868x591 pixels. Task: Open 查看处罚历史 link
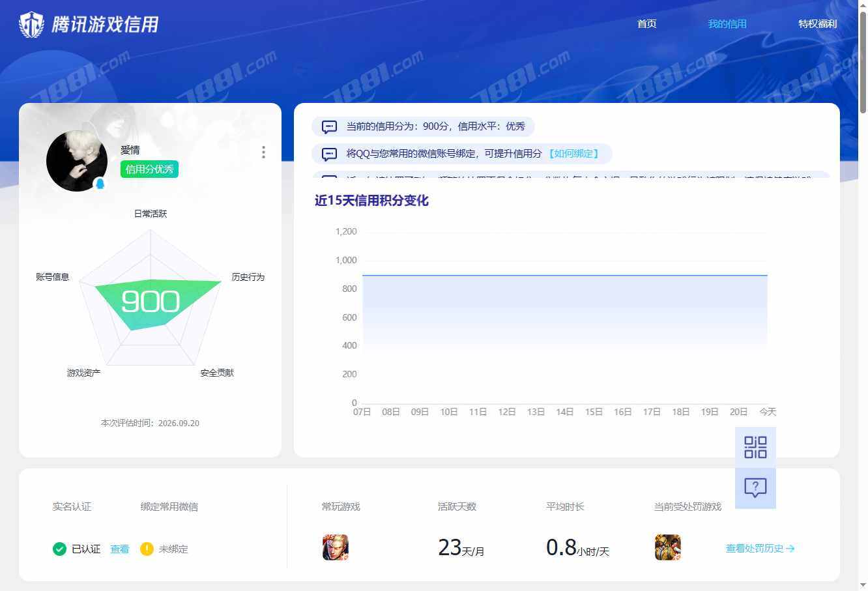760,549
